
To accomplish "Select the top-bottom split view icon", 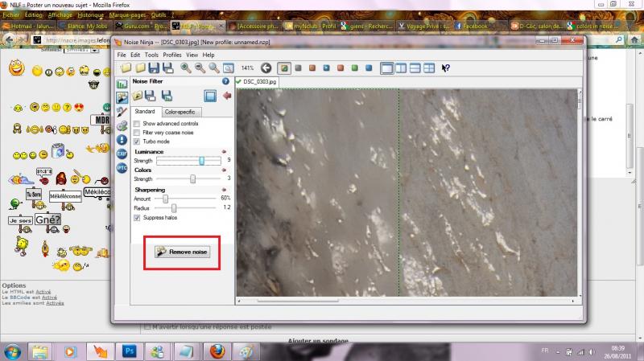I will tap(415, 68).
